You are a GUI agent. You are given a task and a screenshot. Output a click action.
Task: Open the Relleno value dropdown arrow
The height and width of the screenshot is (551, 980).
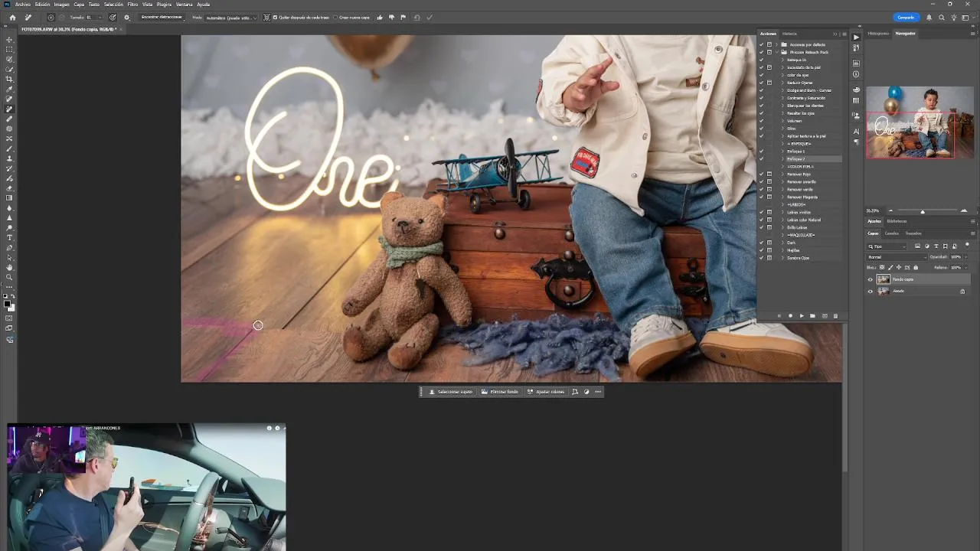tap(966, 267)
